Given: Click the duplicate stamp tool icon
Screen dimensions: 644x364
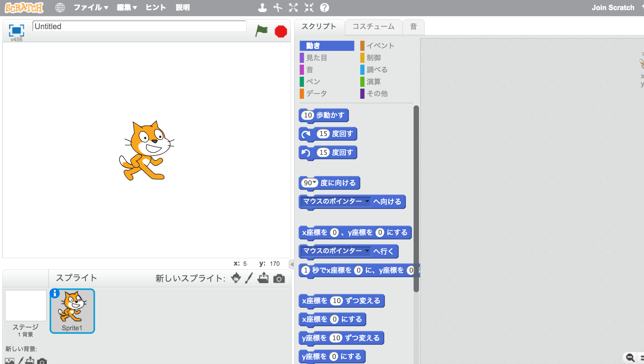Looking at the screenshot, I should (262, 8).
